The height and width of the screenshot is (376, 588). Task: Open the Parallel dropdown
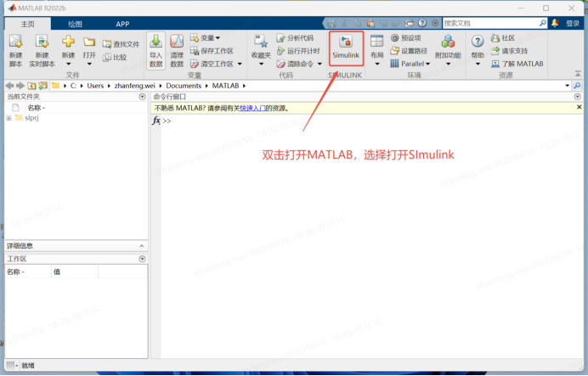(x=410, y=64)
